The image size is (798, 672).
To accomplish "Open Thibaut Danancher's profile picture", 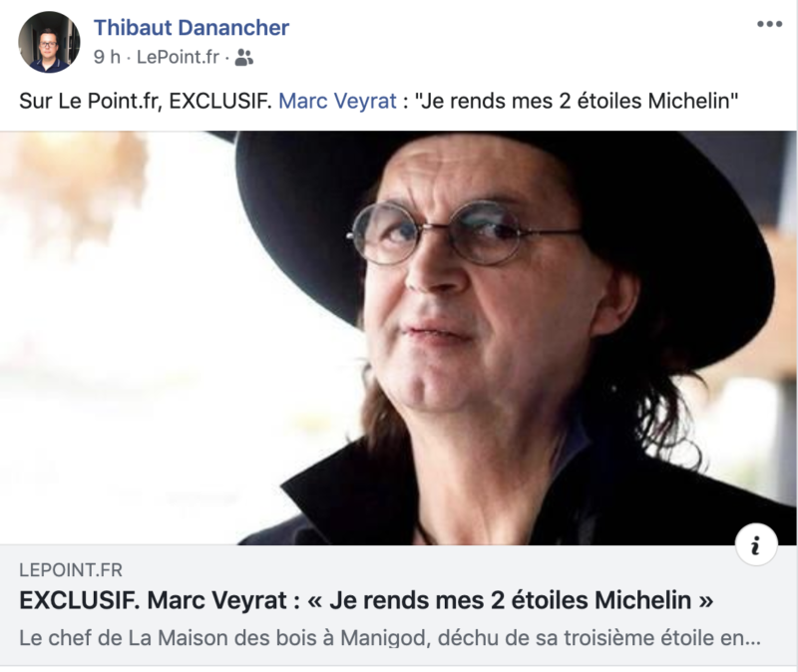I will (x=49, y=42).
